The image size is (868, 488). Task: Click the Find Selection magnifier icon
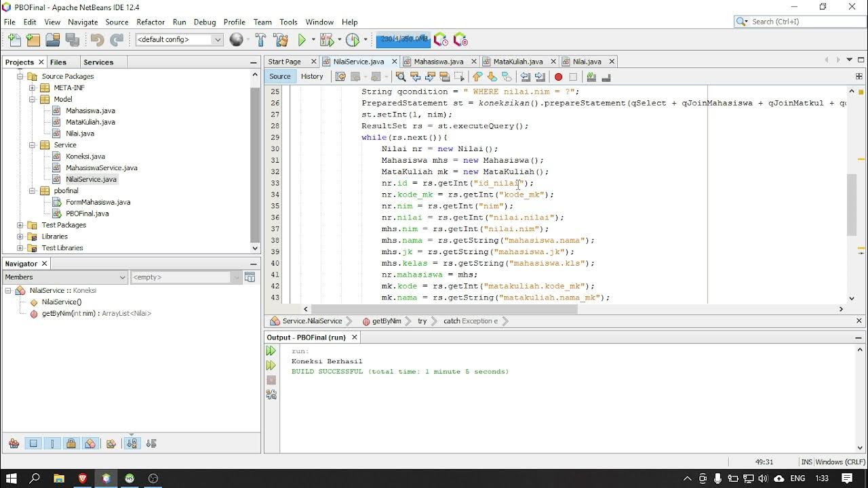[401, 77]
